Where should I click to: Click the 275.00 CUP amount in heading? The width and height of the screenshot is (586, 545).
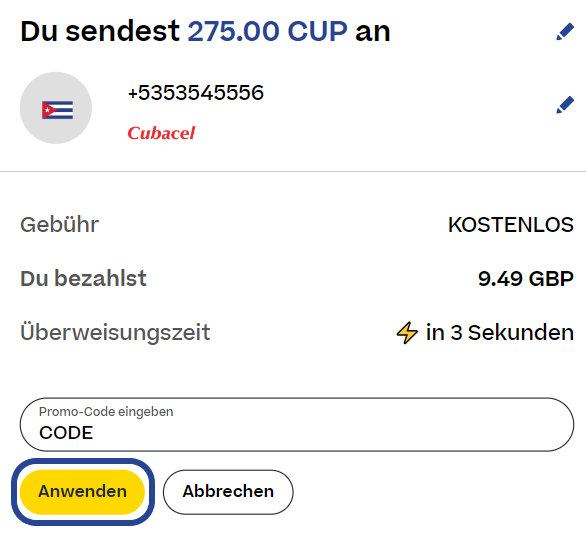(267, 31)
